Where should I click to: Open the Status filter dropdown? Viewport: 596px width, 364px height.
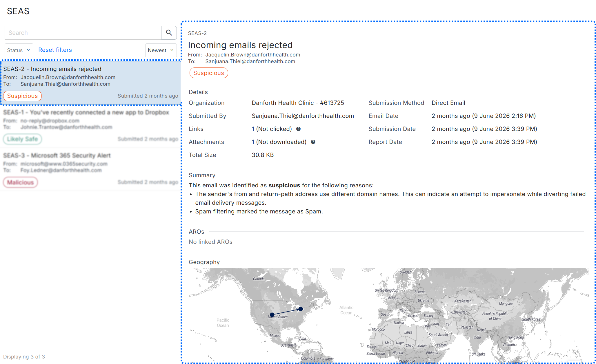[19, 50]
